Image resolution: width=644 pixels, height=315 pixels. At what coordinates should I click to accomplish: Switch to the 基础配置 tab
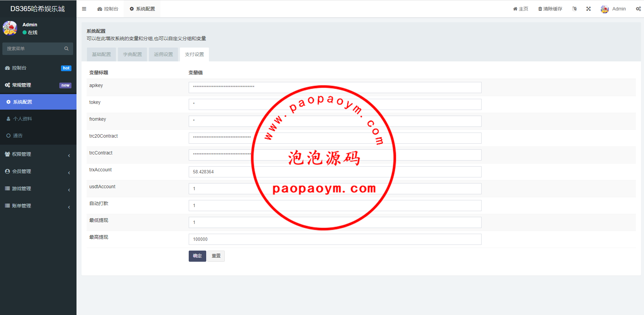click(101, 54)
